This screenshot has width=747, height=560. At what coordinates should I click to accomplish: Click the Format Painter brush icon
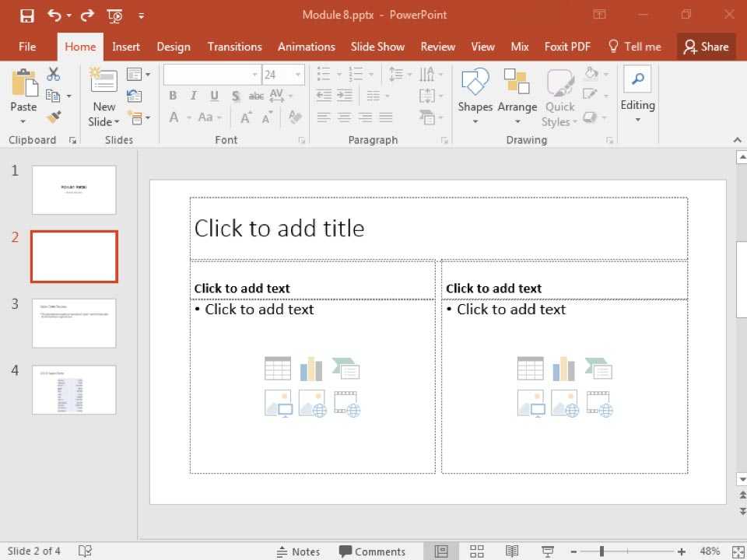click(54, 117)
